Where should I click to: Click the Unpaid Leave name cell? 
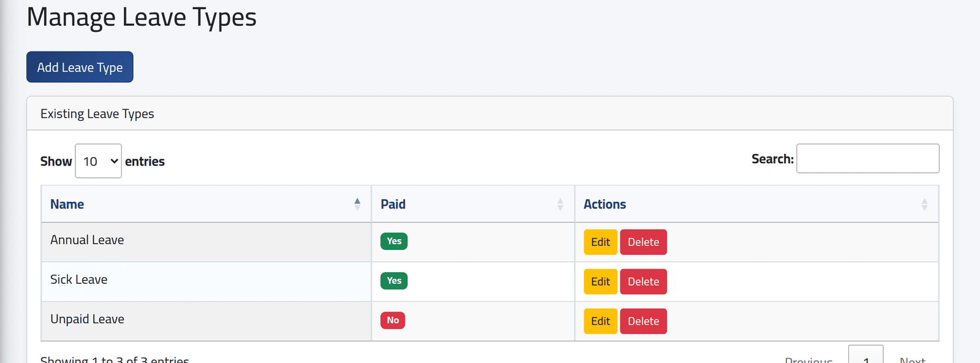tap(206, 321)
